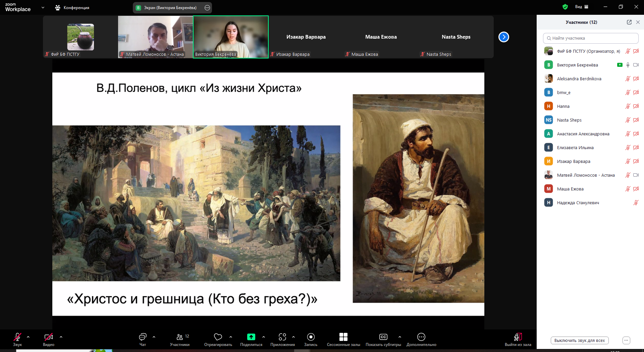
Task: Select Изакар Варвара video tile
Action: pos(306,37)
